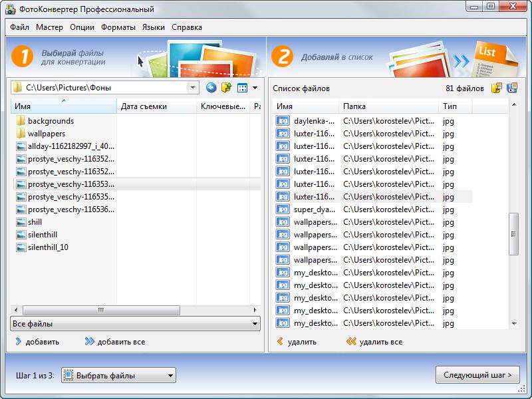
Task: Click the image icon beside silenthill_10
Action: coord(21,247)
